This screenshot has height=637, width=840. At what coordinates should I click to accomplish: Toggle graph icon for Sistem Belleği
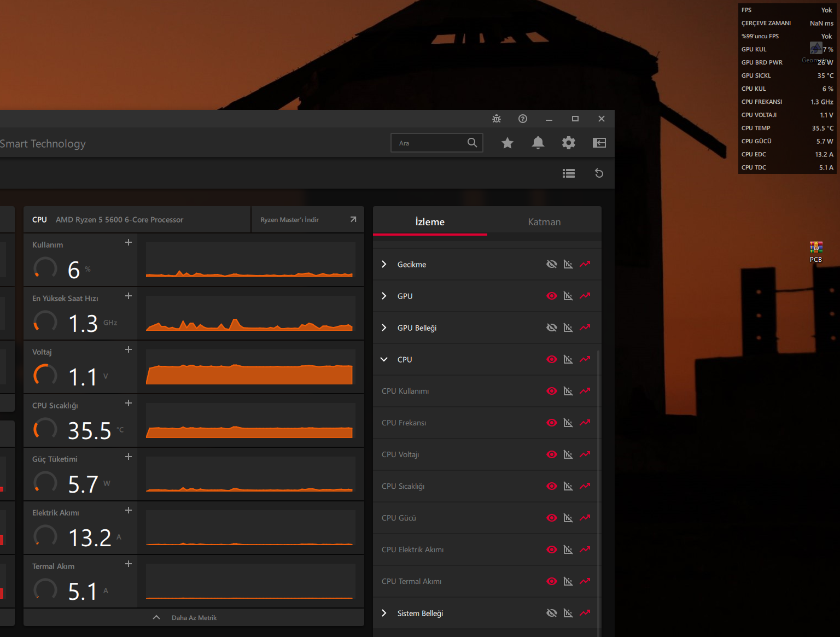click(x=585, y=613)
